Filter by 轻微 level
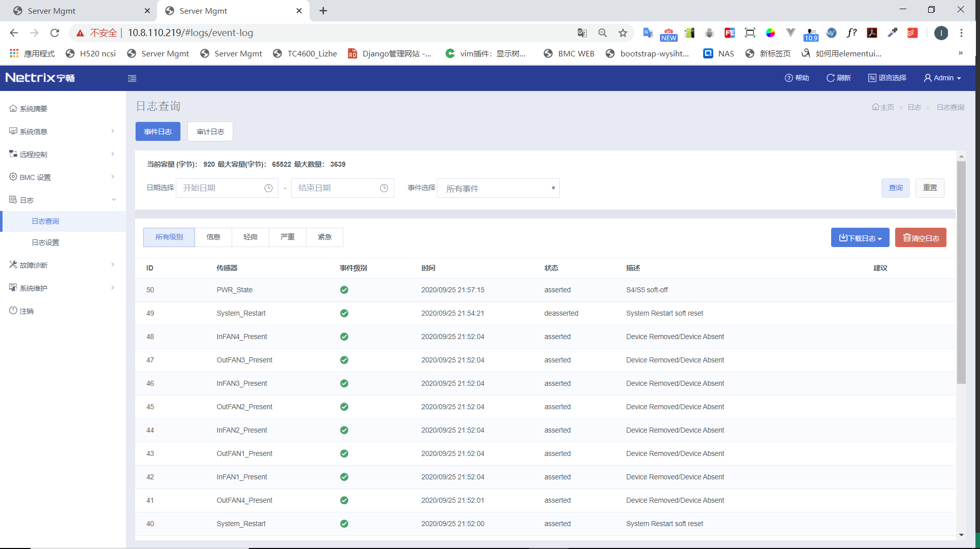This screenshot has height=549, width=980. coord(250,237)
